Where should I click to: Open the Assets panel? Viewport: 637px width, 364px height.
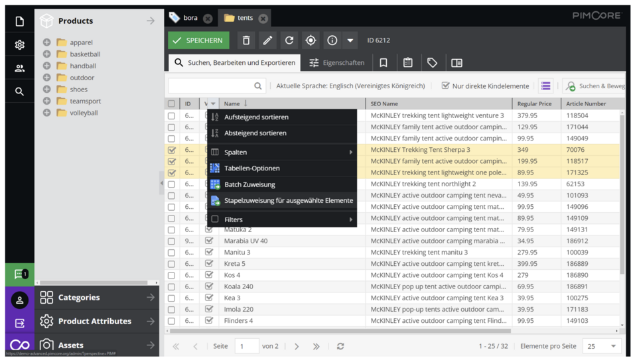coord(97,345)
